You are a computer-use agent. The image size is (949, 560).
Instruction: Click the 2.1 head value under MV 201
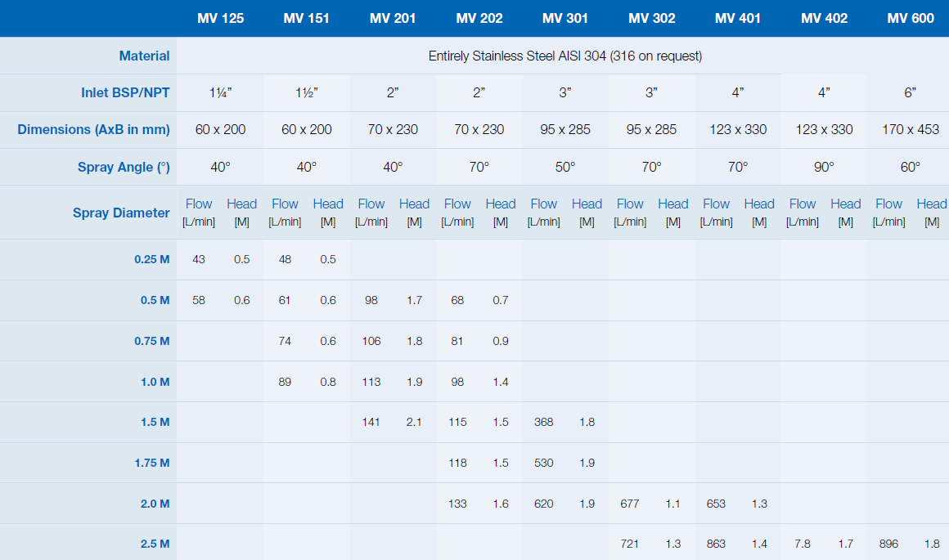pos(414,422)
